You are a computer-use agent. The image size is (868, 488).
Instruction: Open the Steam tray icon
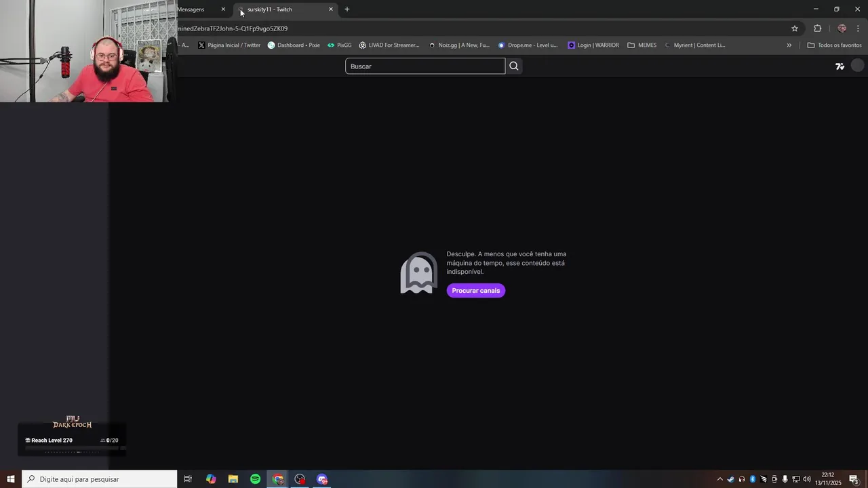(730, 479)
